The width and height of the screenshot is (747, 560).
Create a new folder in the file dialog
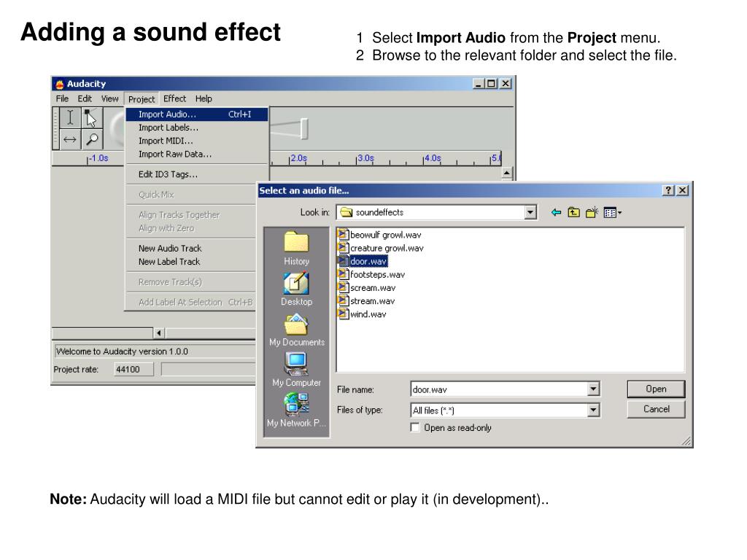click(x=592, y=212)
